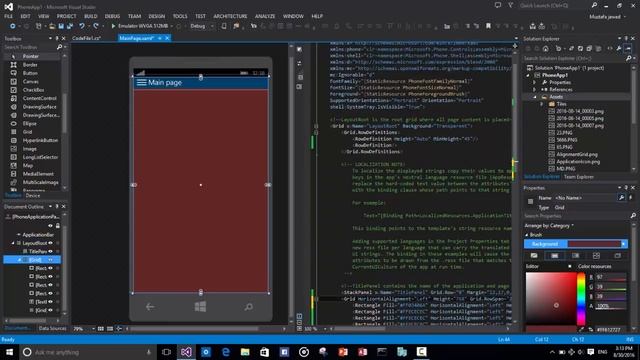The image size is (640, 360).
Task: Toggle visibility of the [Text] element
Action: [x=51, y=302]
